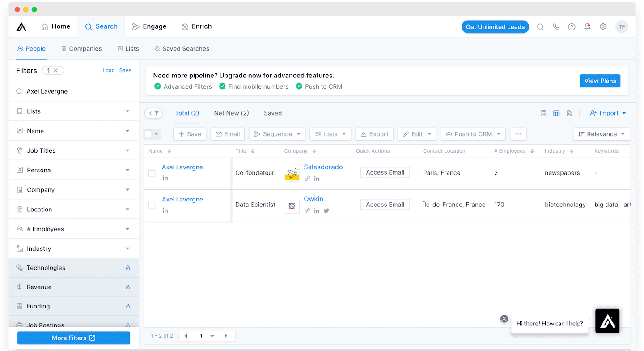Go to next results page arrow

point(226,336)
